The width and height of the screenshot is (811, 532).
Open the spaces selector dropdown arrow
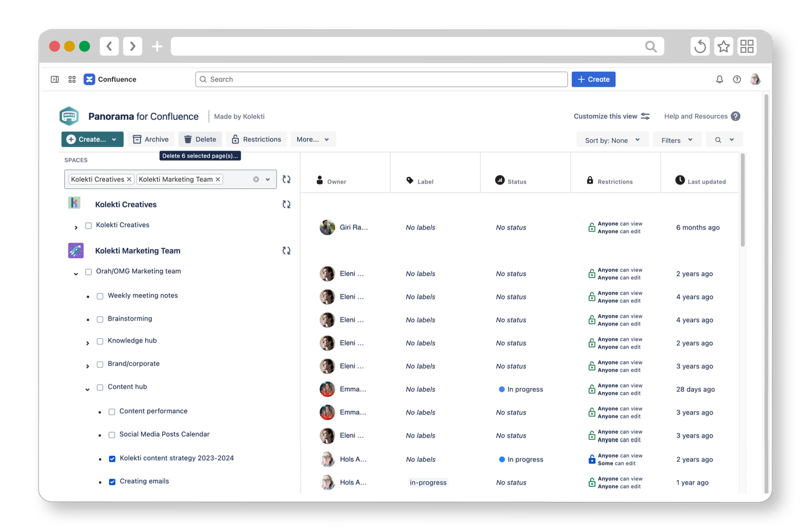click(x=268, y=179)
